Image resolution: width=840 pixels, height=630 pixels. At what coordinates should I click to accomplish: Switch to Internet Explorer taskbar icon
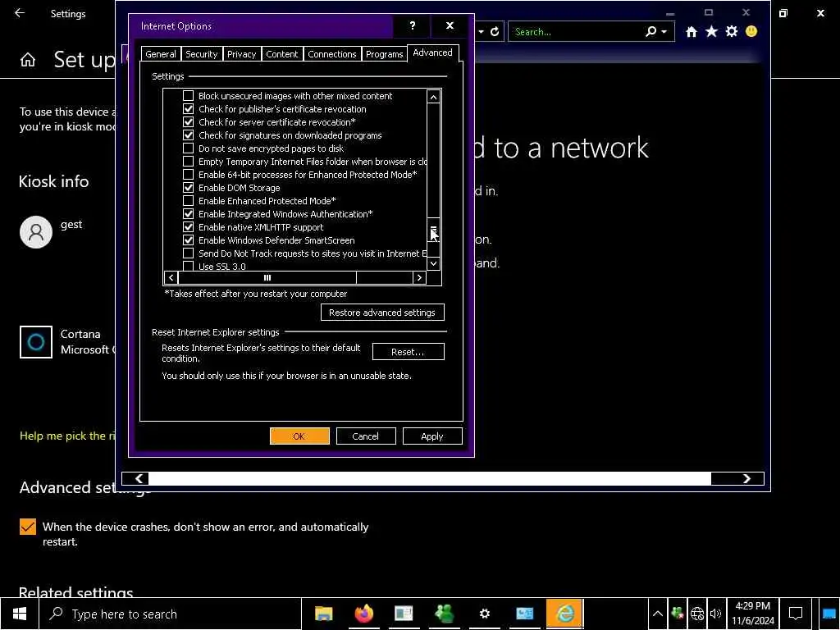pos(564,614)
